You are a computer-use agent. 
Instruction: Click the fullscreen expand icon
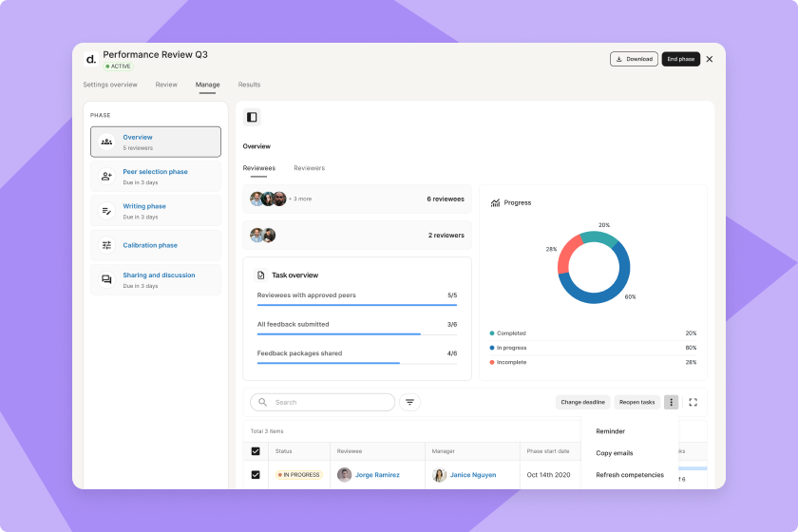pyautogui.click(x=693, y=402)
